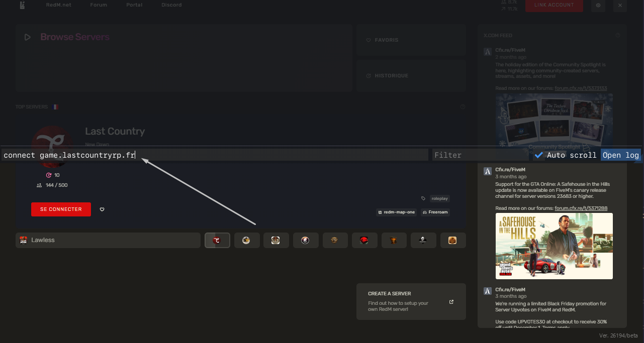Open external link icon in Create a Server
This screenshot has height=343, width=644.
(x=451, y=302)
